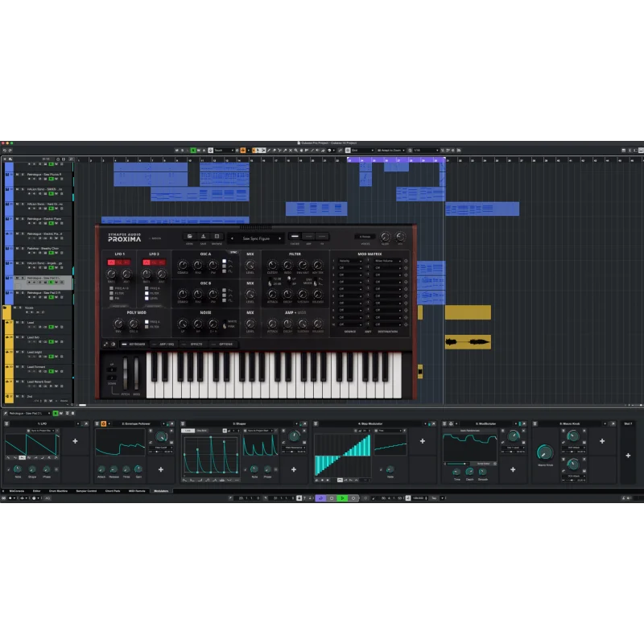Open Sampler Control tab
Viewport: 644px width, 644px height.
tap(86, 491)
